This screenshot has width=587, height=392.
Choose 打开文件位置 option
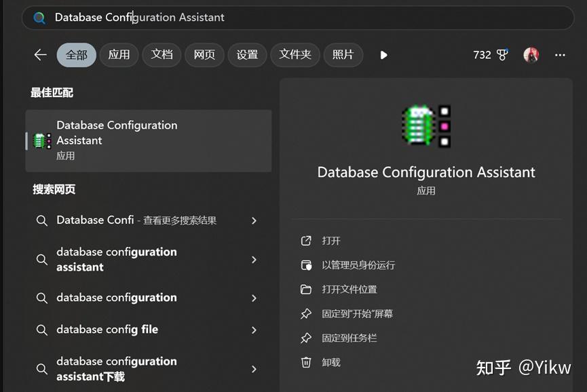point(349,290)
